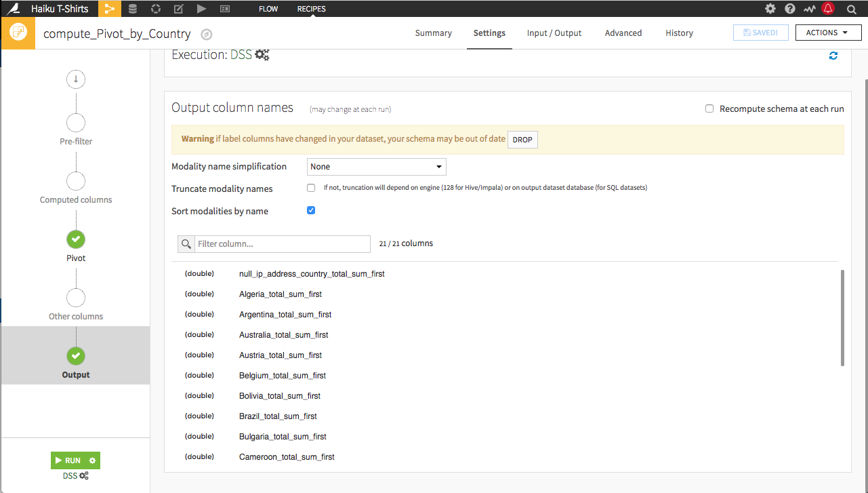Click the play triangle icon in top bar
The height and width of the screenshot is (493, 868).
[201, 9]
